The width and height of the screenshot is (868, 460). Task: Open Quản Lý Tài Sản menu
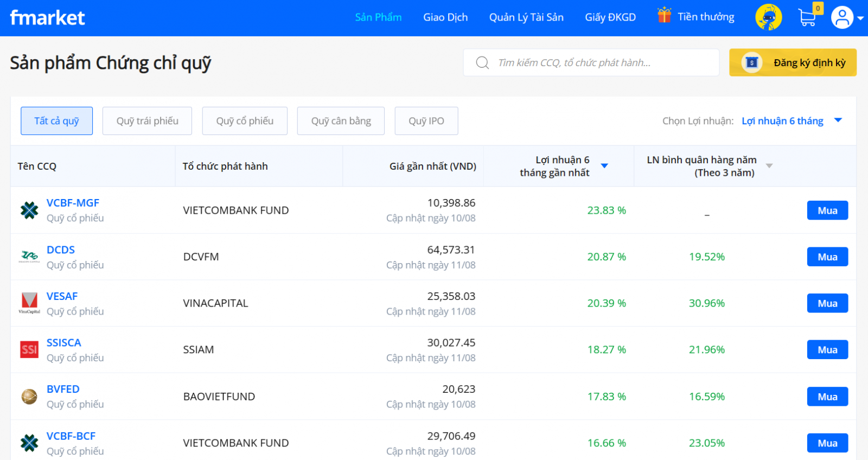(526, 17)
